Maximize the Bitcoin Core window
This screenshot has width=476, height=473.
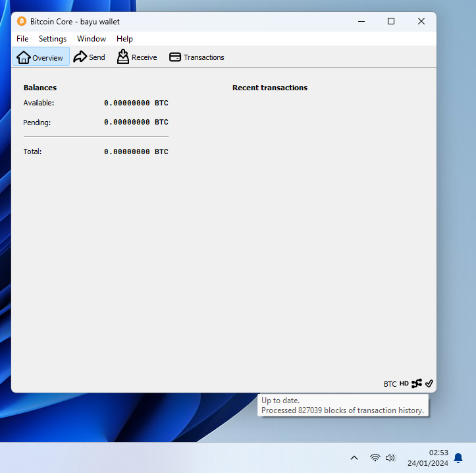coord(391,21)
